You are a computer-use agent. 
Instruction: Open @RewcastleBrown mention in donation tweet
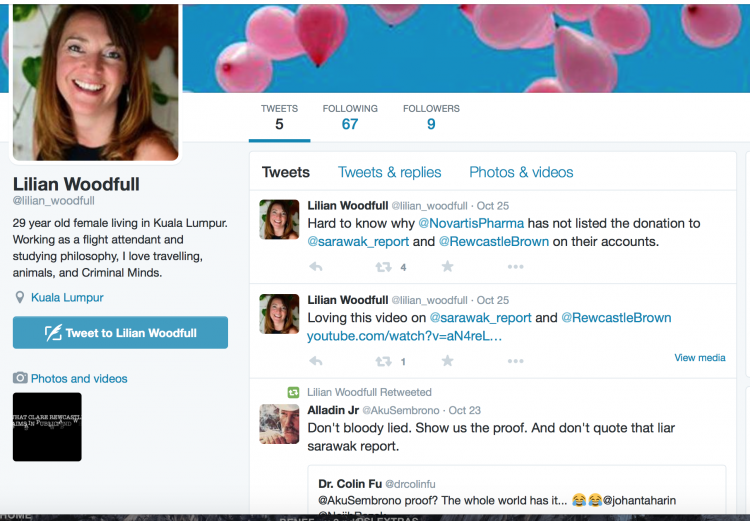[494, 242]
